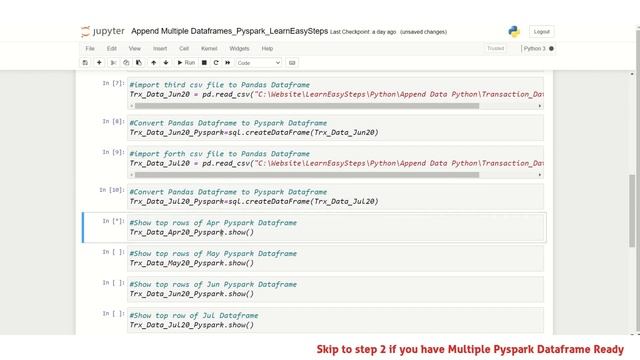This screenshot has height=360, width=640.
Task: Open the File menu
Action: (90, 49)
